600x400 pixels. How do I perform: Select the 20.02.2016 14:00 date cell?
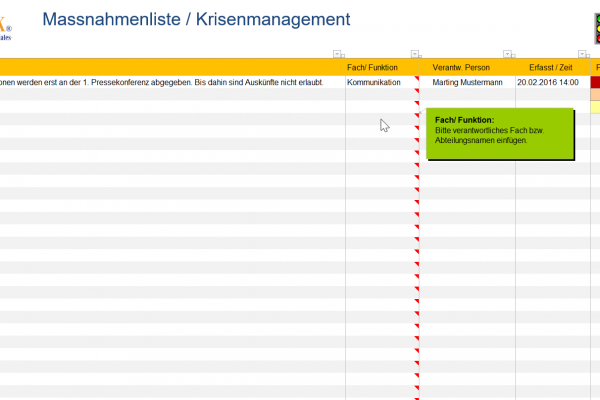pos(548,82)
